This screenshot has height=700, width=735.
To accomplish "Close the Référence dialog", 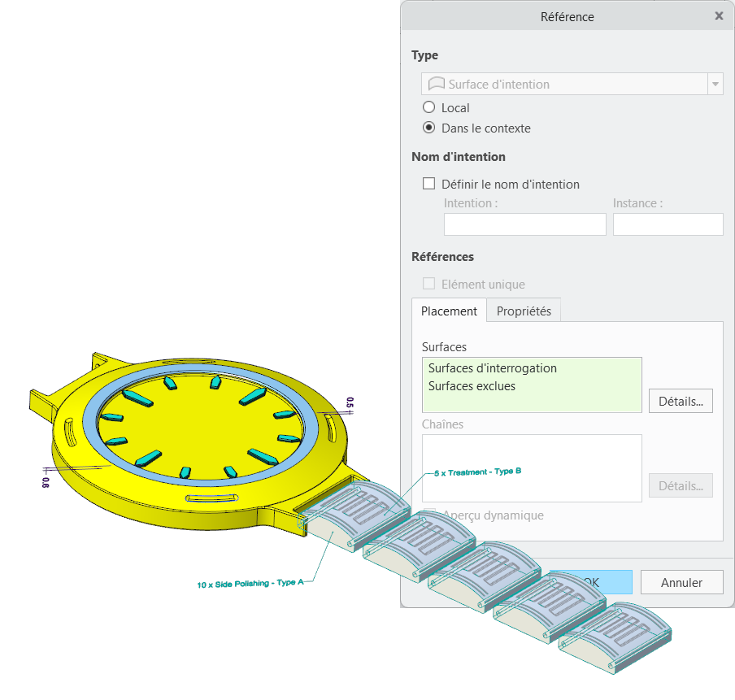I will (x=719, y=16).
